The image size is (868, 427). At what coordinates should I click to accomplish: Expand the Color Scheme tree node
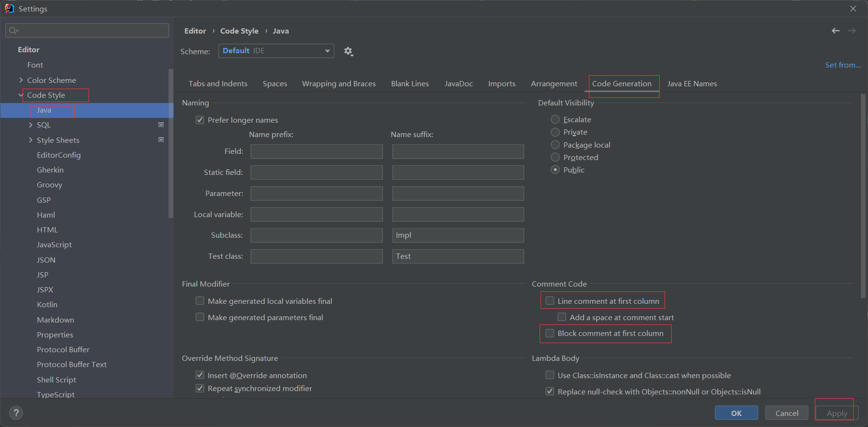(x=21, y=80)
